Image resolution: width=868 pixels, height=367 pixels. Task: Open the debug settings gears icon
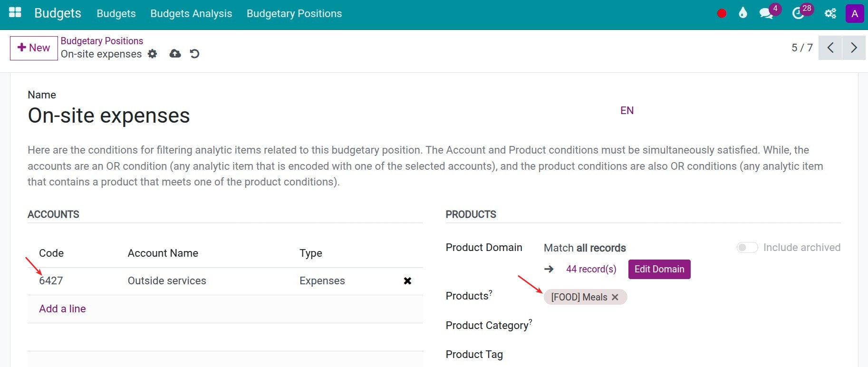click(830, 13)
